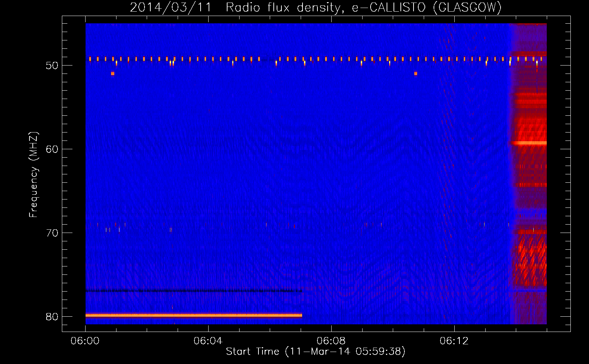589x364 pixels.
Task: Click the '06:00' time tick label
Action: pos(85,341)
